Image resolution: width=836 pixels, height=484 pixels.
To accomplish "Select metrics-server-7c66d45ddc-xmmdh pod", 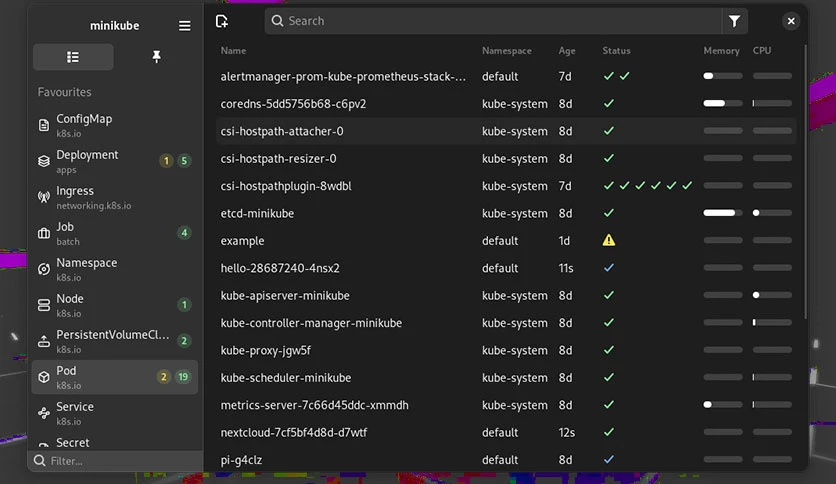I will click(x=506, y=405).
